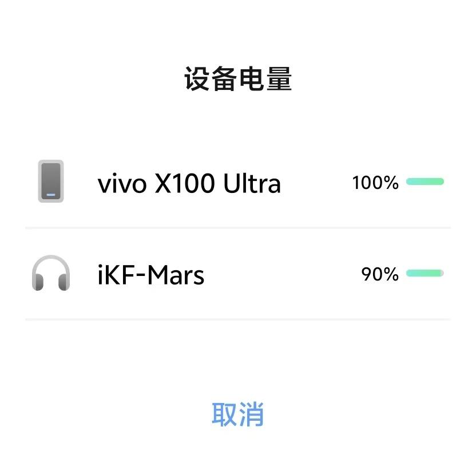Image resolution: width=476 pixels, height=458 pixels.
Task: Tap the phone icon beside vivo X100 Ultra
Action: click(x=51, y=181)
